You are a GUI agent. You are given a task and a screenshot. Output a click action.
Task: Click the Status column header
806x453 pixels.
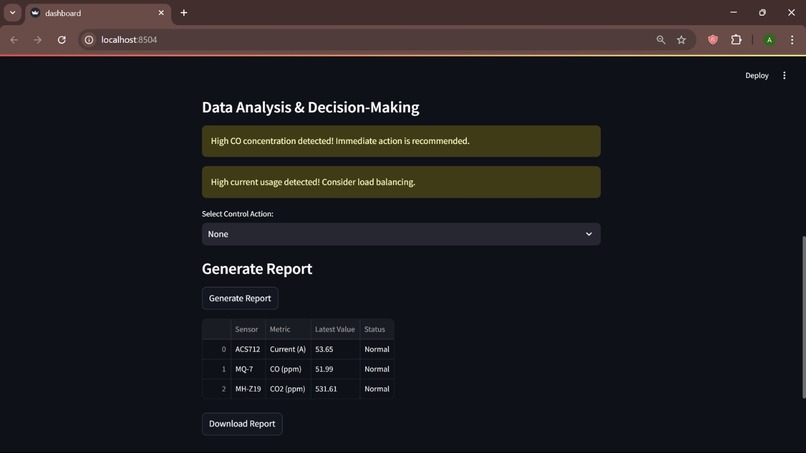pos(377,329)
